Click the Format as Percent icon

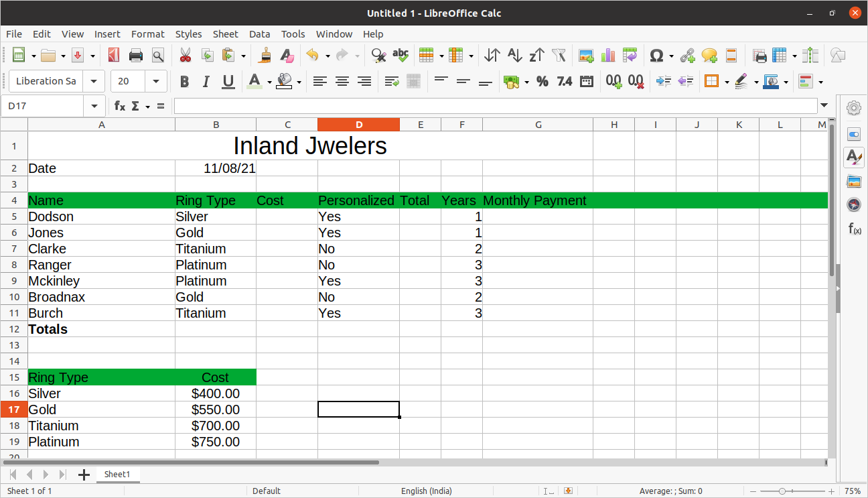tap(542, 82)
